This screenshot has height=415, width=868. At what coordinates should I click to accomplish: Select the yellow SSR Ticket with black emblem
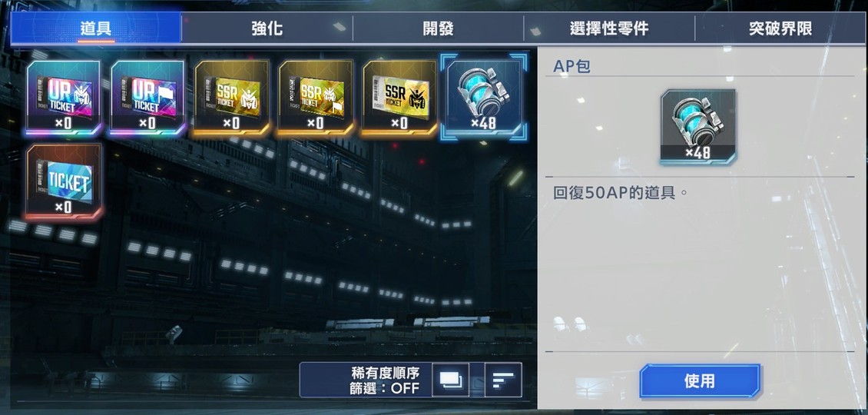[399, 98]
